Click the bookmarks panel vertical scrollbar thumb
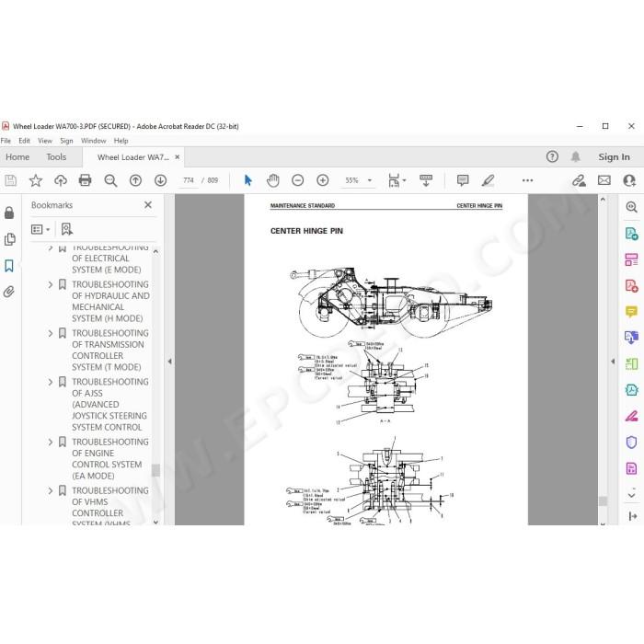The image size is (644, 644). pyautogui.click(x=155, y=470)
